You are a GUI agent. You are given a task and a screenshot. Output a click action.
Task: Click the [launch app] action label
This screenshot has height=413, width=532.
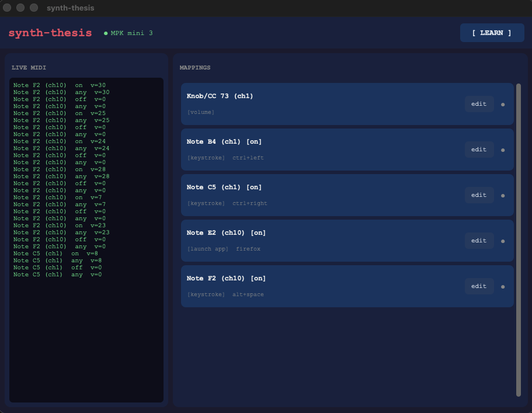[x=208, y=249]
